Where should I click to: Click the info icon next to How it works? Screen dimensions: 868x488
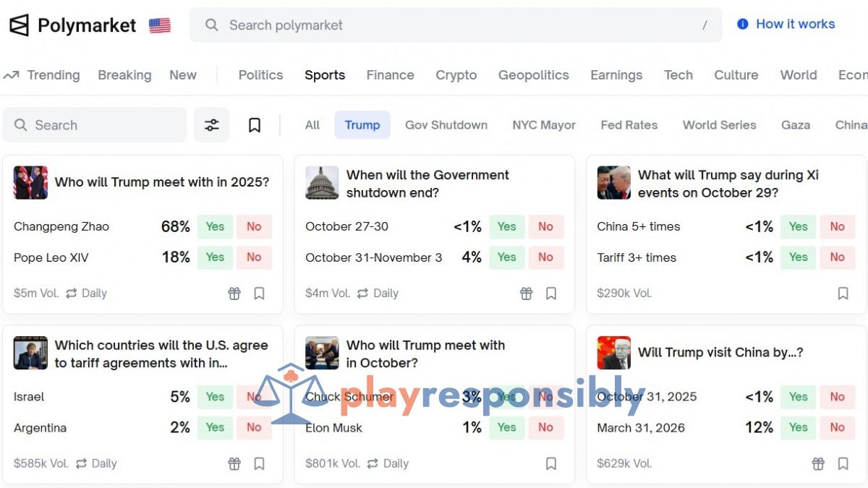pyautogui.click(x=743, y=24)
